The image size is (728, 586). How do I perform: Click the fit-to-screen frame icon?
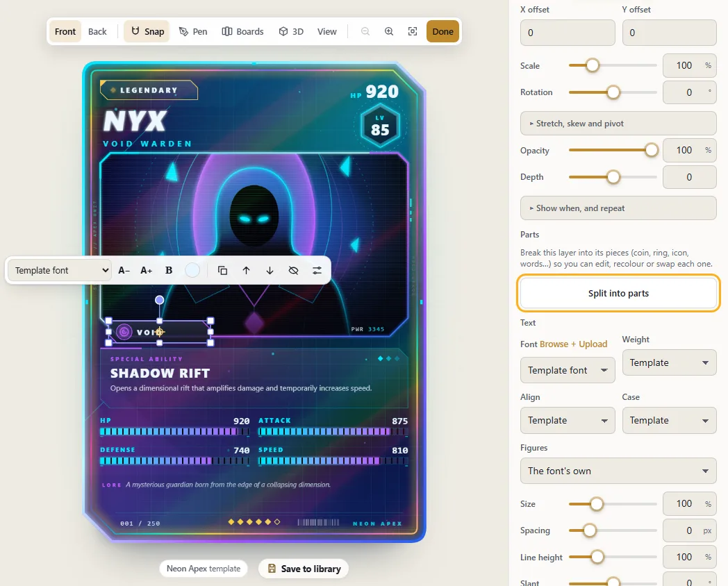(413, 31)
